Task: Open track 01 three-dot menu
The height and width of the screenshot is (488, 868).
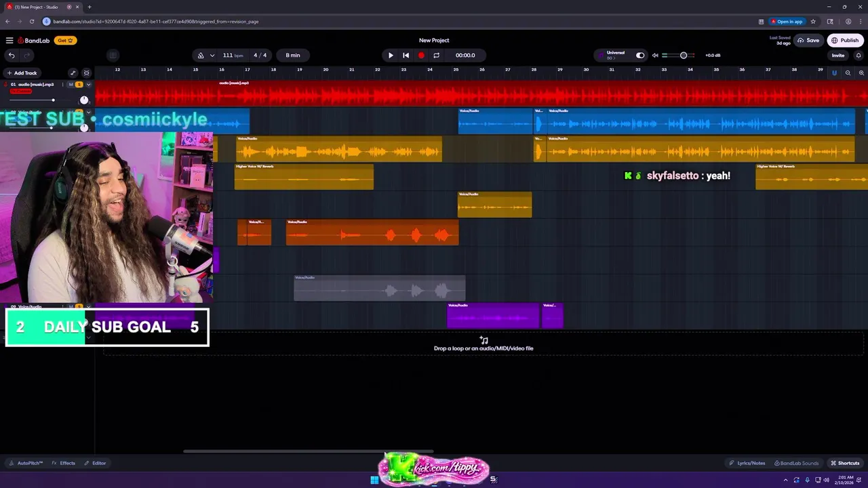Action: (x=62, y=85)
